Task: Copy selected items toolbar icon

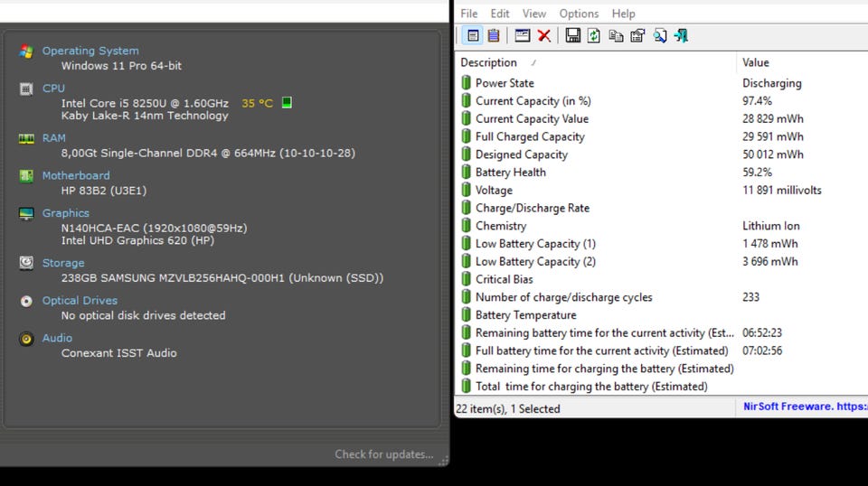Action: point(616,36)
